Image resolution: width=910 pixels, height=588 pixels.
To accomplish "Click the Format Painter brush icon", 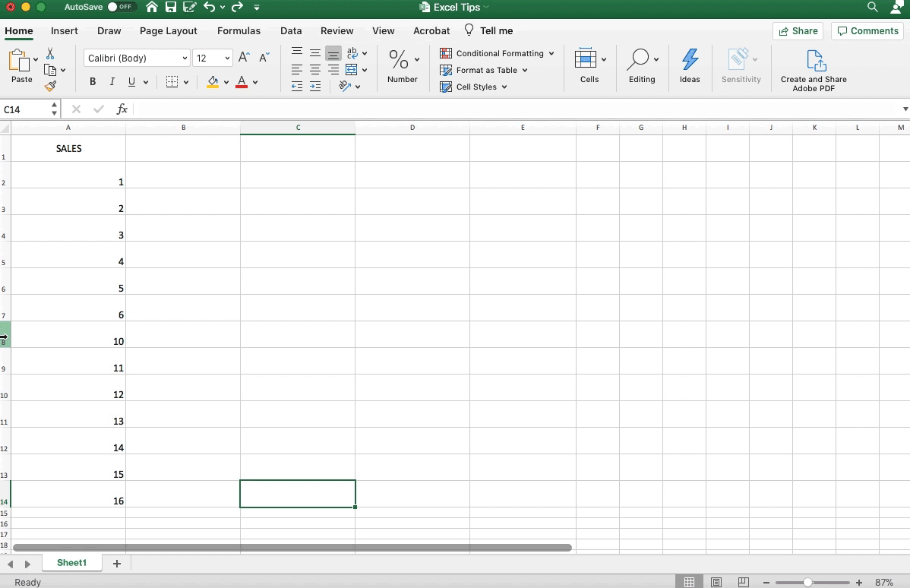I will (52, 86).
